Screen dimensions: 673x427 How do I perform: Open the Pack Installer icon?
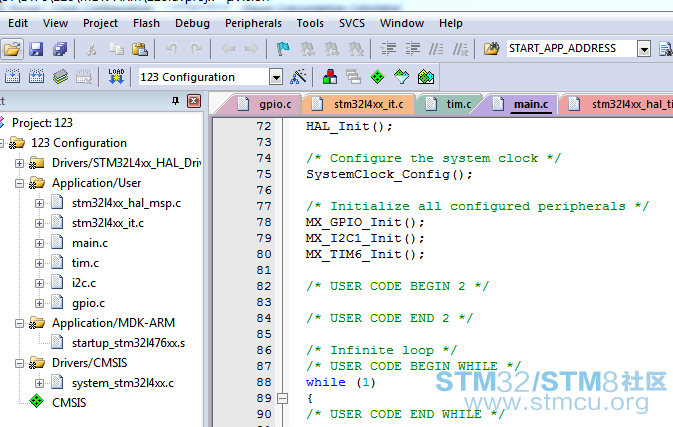tap(425, 77)
